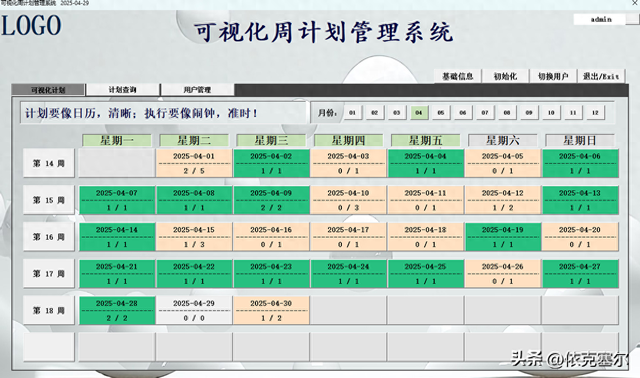Select month 09
The image size is (640, 378).
tap(529, 113)
